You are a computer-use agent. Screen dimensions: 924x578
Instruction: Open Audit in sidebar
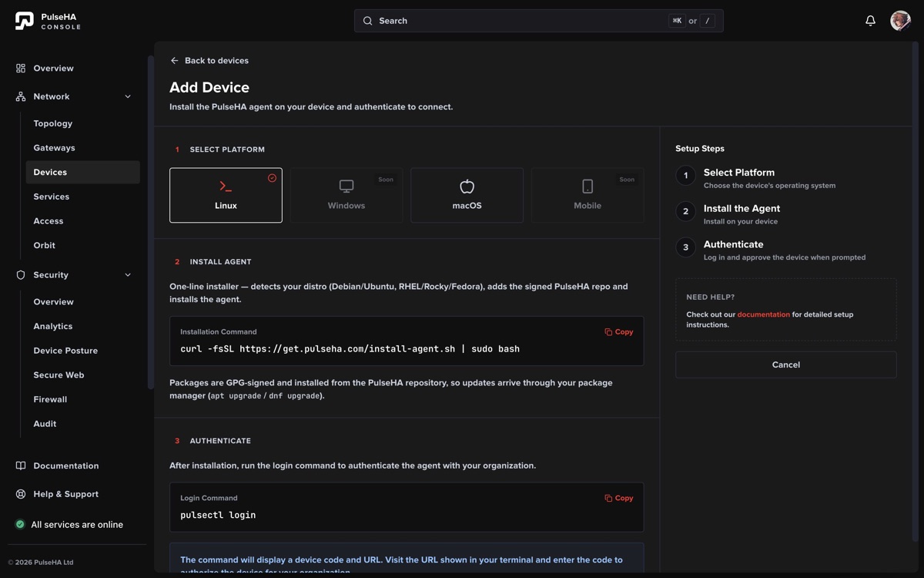pos(82,424)
